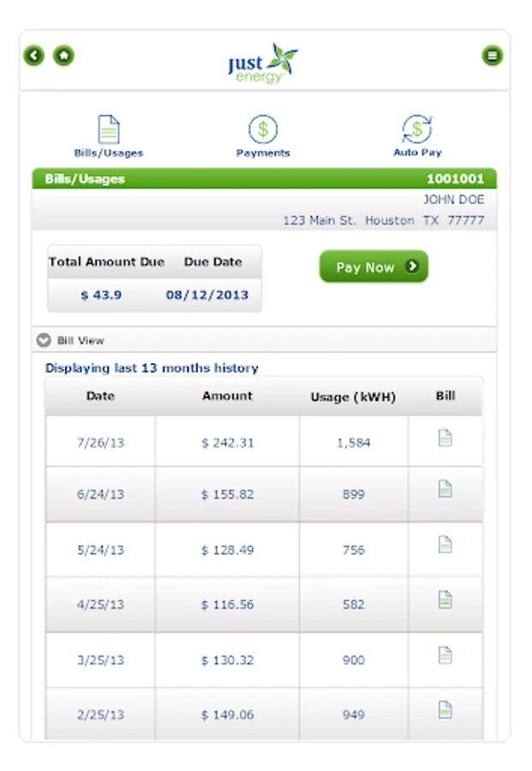Open the Auto Pay icon
This screenshot has height=771, width=532.
coord(417,128)
